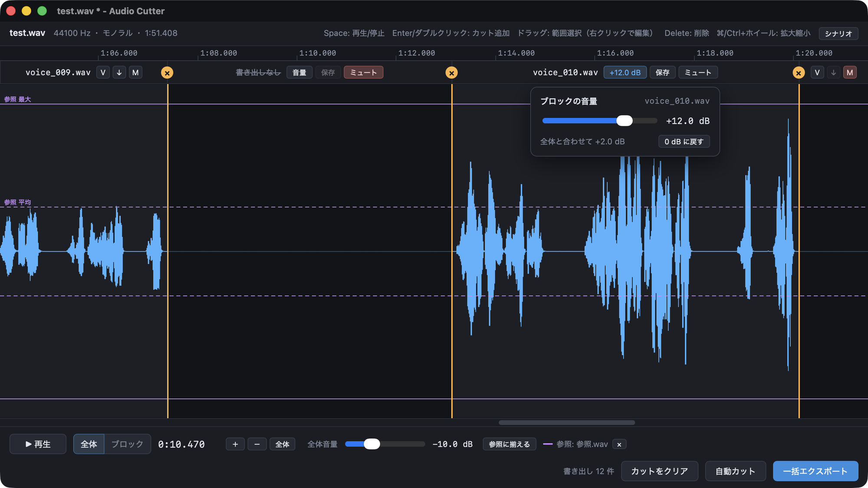The width and height of the screenshot is (868, 488).
Task: Click the 参照 平均 reference line label
Action: pyautogui.click(x=18, y=202)
